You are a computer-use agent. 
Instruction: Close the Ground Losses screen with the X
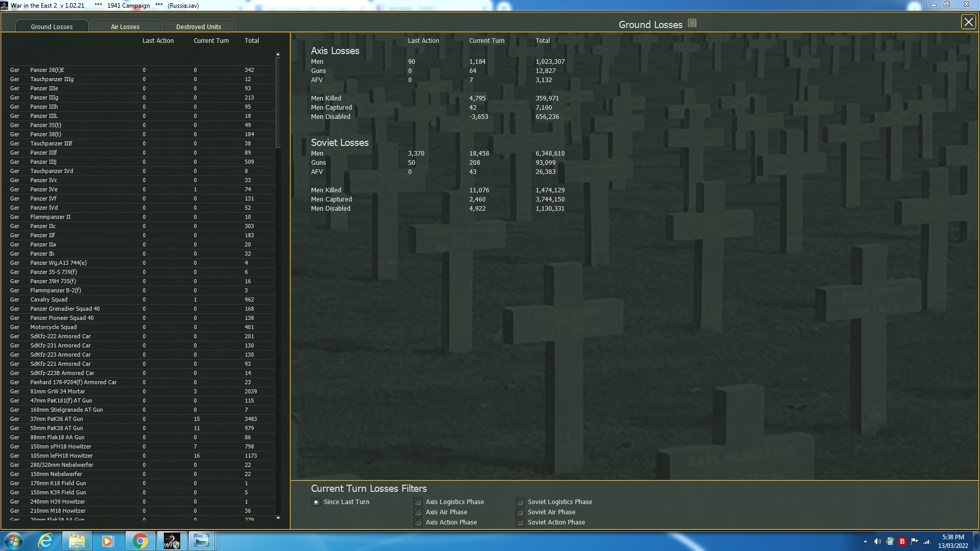pos(968,22)
